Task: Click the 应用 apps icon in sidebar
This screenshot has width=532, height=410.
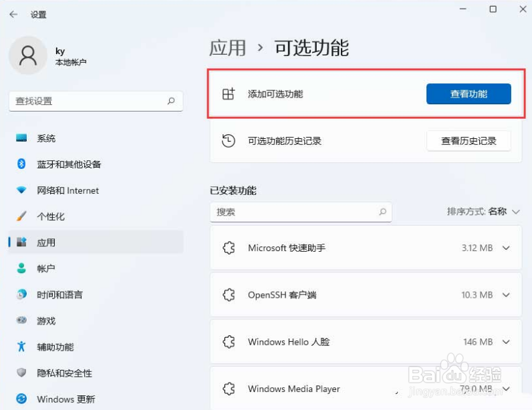Action: click(21, 242)
